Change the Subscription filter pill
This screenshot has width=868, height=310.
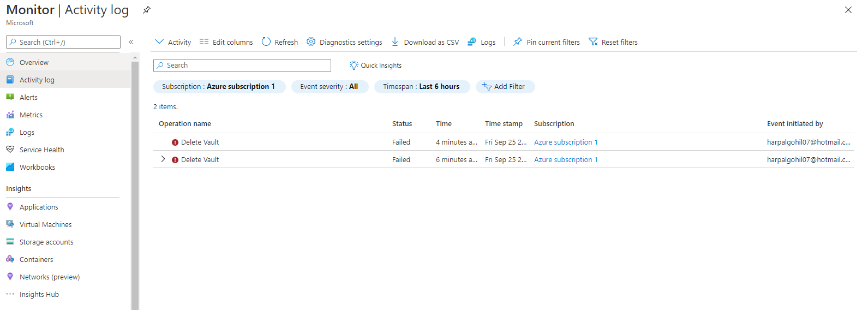(x=219, y=87)
